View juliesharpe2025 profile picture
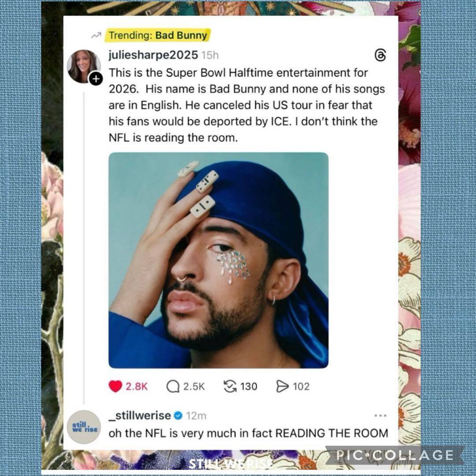The width and height of the screenshot is (476, 476). pyautogui.click(x=83, y=67)
